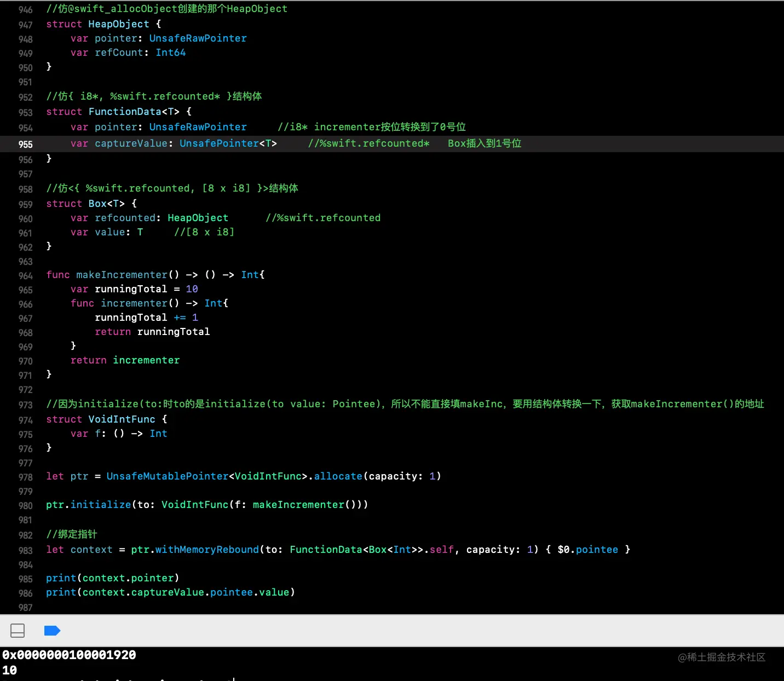The height and width of the screenshot is (681, 784).
Task: Click the HeapObject struct name on line 947
Action: point(119,24)
